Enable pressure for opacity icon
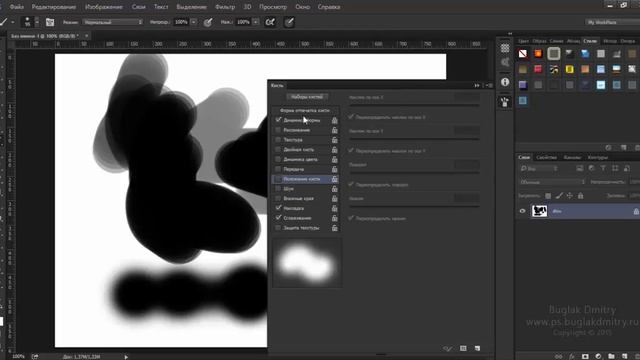The width and height of the screenshot is (640, 360). pyautogui.click(x=208, y=22)
